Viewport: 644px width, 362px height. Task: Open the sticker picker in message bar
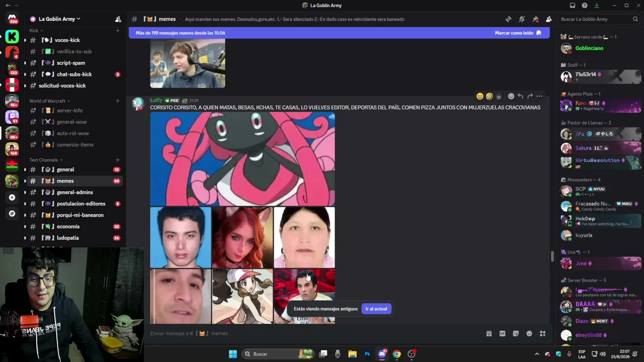click(516, 333)
